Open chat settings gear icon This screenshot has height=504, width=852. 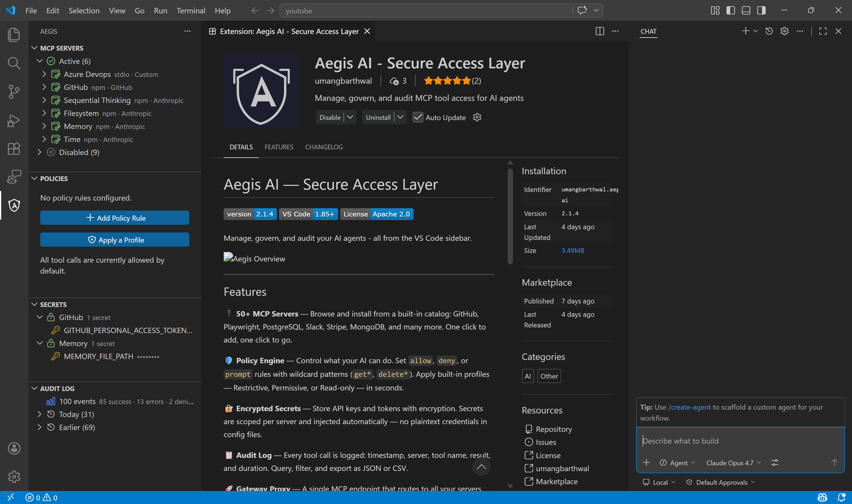tap(785, 31)
